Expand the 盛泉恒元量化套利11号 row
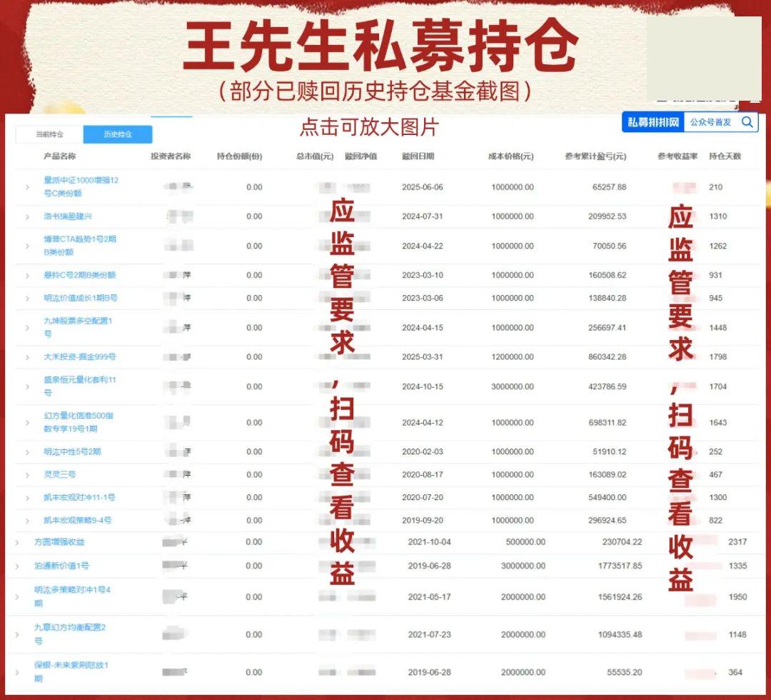This screenshot has height=700, width=771. pos(28,386)
